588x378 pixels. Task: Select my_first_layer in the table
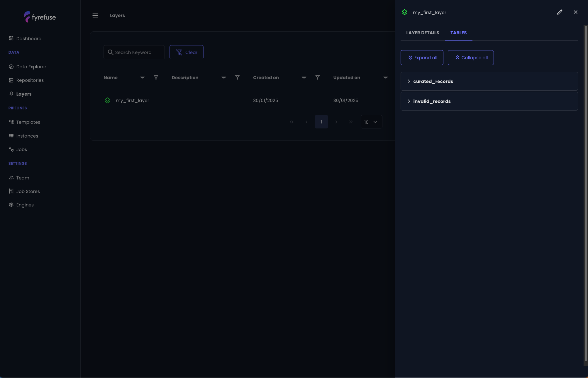133,100
